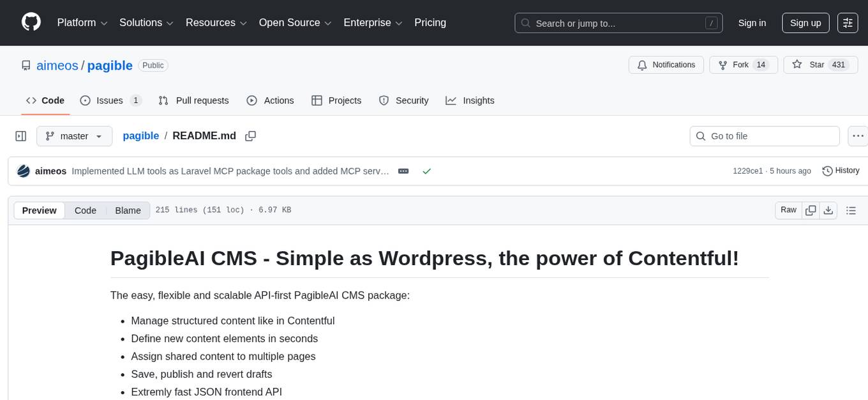Open appearance settings icon in header
Viewport: 868px width, 400px height.
coord(848,23)
